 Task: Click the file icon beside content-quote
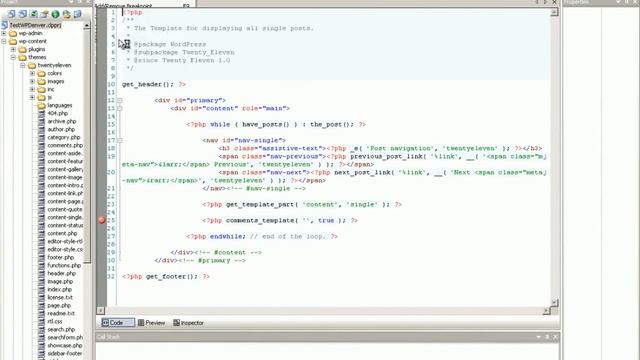tap(41, 209)
